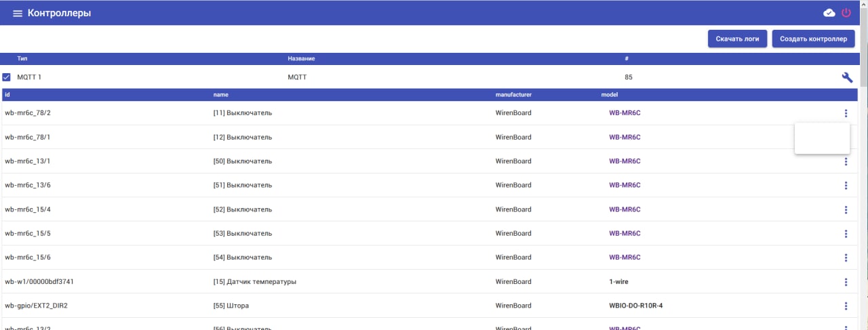This screenshot has height=330, width=868.
Task: Open more options for wb-gpio/EXT2_DIR2 row
Action: pos(846,306)
